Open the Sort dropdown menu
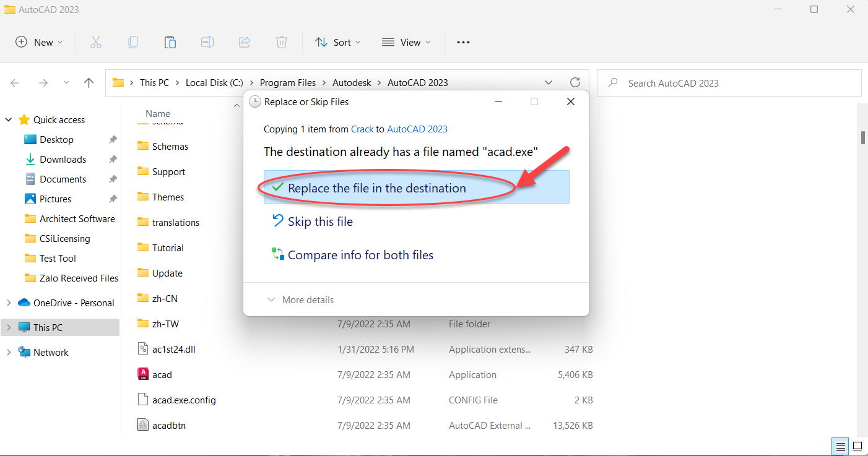Screen dimensions: 868x456 (x=337, y=42)
